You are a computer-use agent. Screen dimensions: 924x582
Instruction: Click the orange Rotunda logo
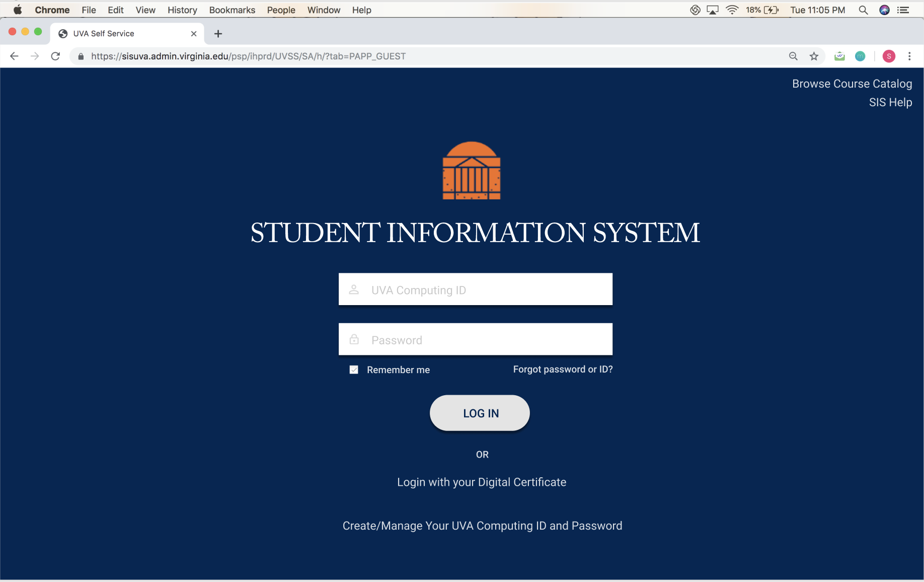click(472, 171)
